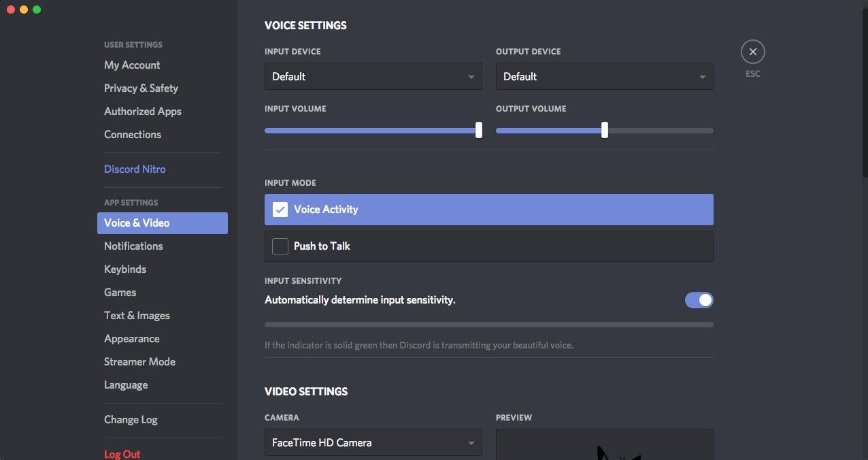Image resolution: width=868 pixels, height=460 pixels.
Task: Switch to Notifications settings
Action: tap(133, 246)
